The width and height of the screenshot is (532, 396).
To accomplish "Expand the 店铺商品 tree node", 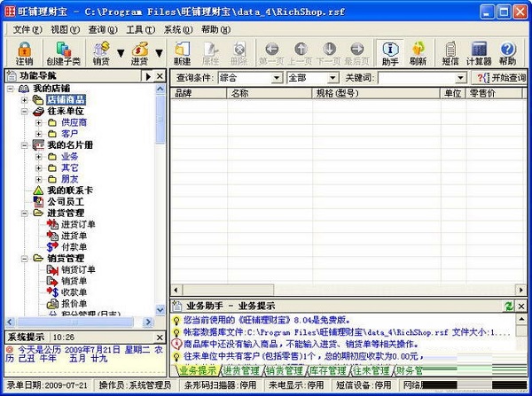I will 25,100.
